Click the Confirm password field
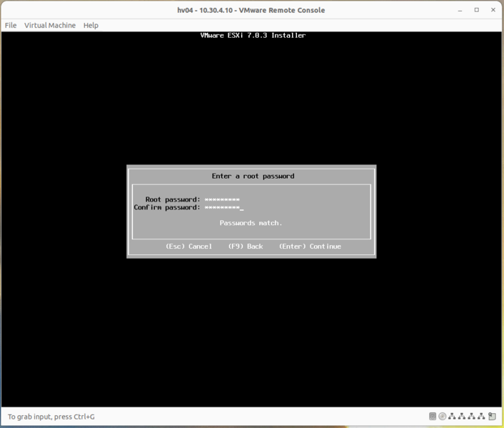This screenshot has width=504, height=428. (x=224, y=207)
